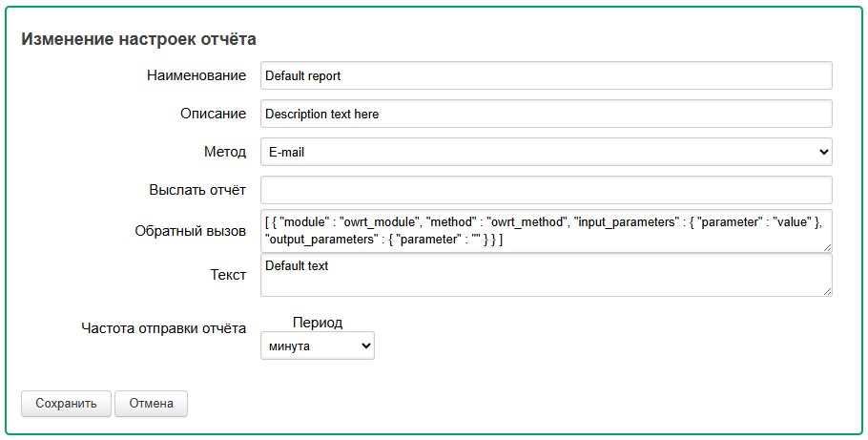The height and width of the screenshot is (440, 868).
Task: Expand the Период dropdown set to минута
Action: click(x=317, y=346)
